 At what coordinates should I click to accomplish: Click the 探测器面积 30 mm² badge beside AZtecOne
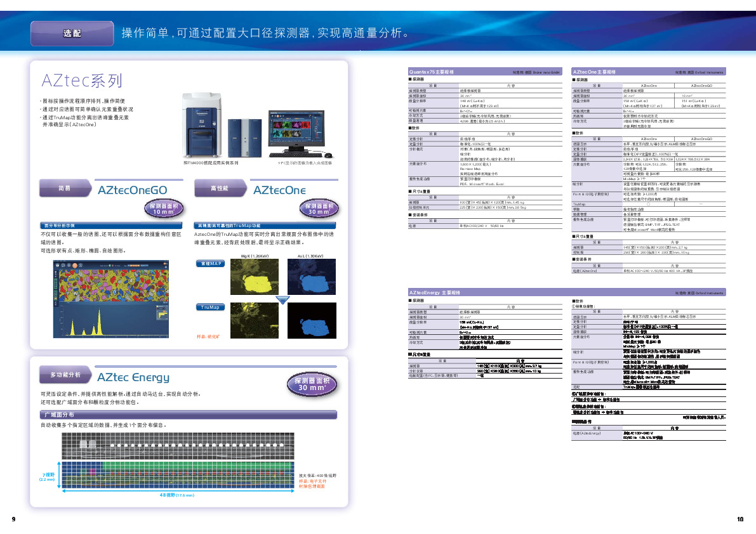[x=319, y=209]
